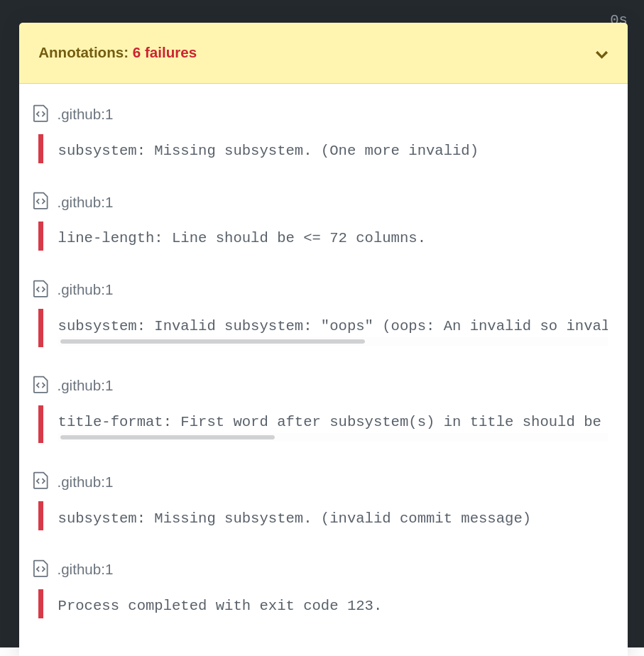The image size is (644, 656).
Task: Click horizontal scrollbar under title-format message
Action: click(168, 437)
